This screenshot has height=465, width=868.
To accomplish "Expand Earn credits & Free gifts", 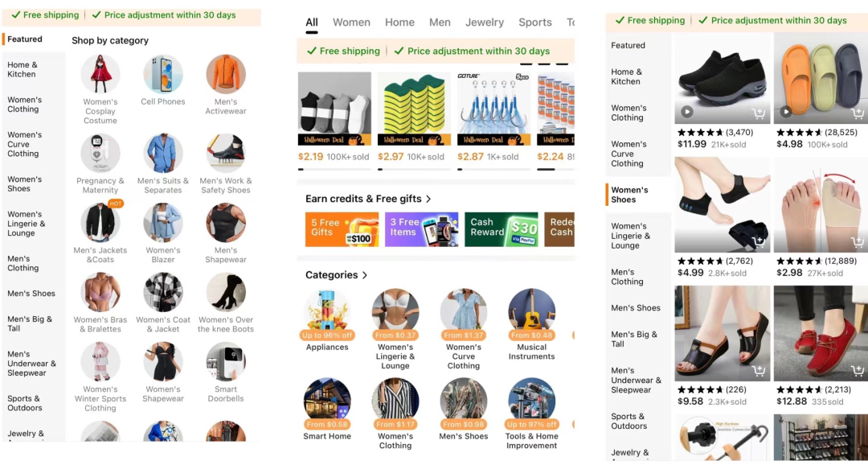I will [x=368, y=199].
